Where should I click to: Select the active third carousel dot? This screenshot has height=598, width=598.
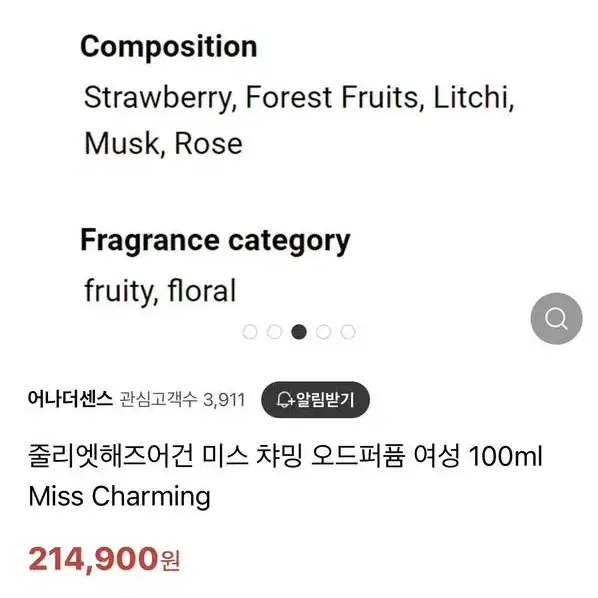point(299,332)
